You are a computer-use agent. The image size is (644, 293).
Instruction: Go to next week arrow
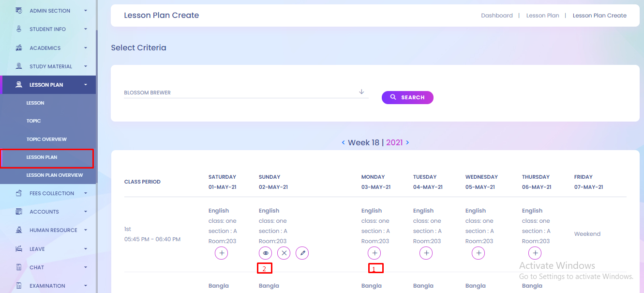pos(407,142)
